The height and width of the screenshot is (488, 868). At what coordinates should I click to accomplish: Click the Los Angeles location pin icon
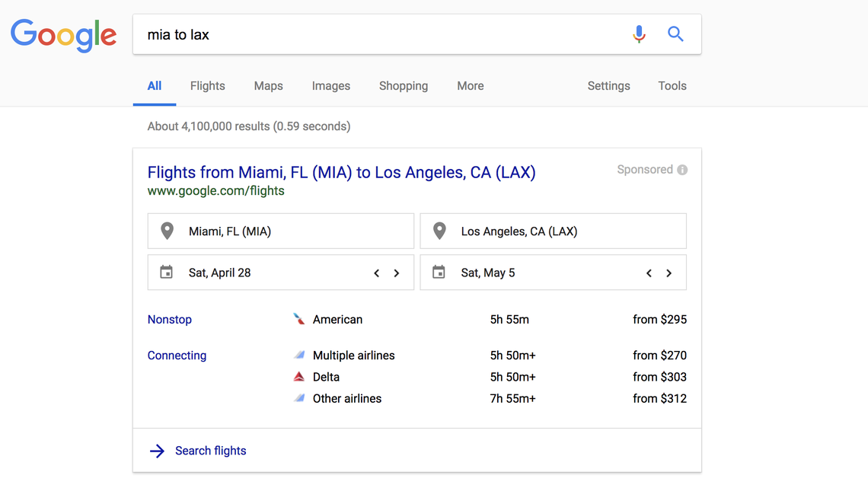(439, 231)
